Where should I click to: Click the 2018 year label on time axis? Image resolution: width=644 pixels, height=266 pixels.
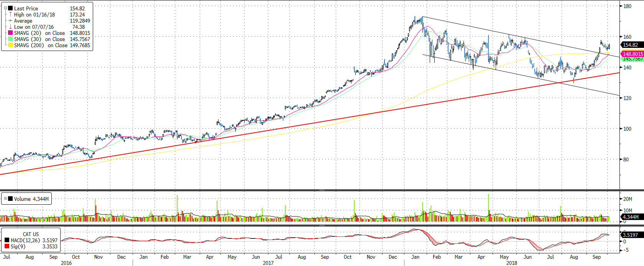pyautogui.click(x=512, y=263)
